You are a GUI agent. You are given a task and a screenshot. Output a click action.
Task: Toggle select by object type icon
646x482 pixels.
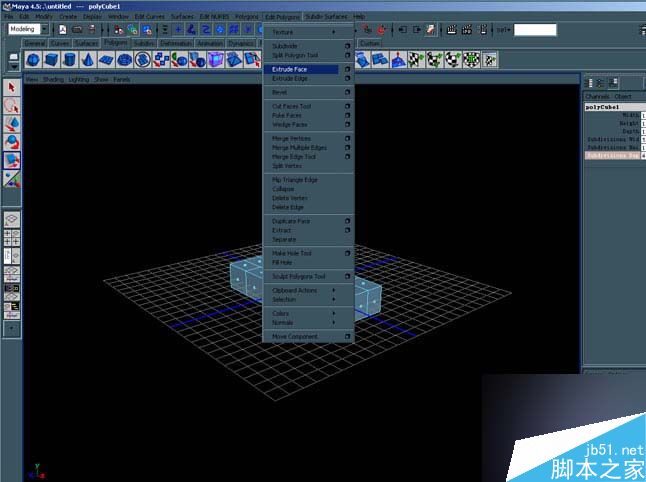click(133, 30)
